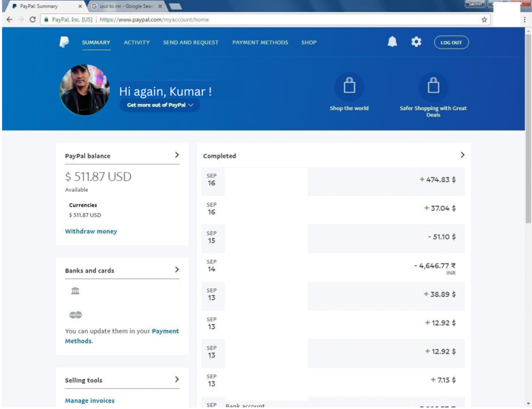The height and width of the screenshot is (409, 532).
Task: Click the Shop the world bag icon
Action: tap(349, 87)
